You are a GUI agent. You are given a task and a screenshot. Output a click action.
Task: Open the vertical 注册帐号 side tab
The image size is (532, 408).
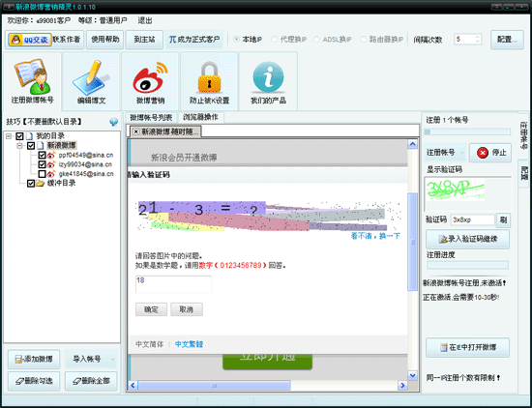pyautogui.click(x=523, y=135)
